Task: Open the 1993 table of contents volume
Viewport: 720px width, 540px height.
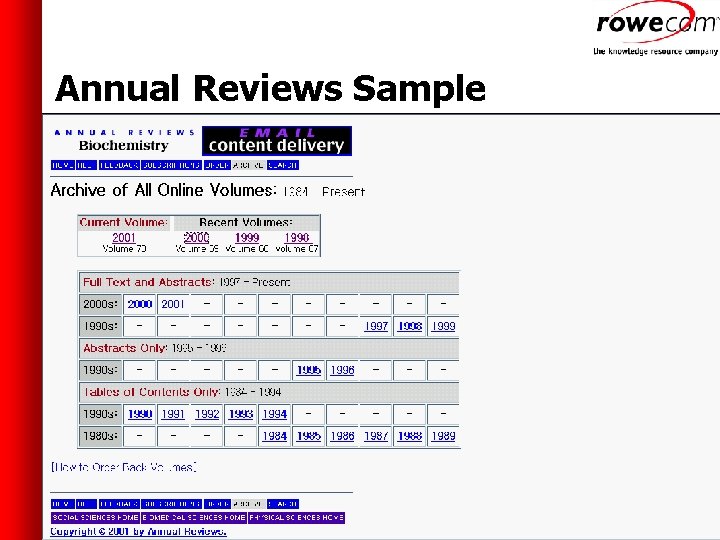Action: coord(241,414)
